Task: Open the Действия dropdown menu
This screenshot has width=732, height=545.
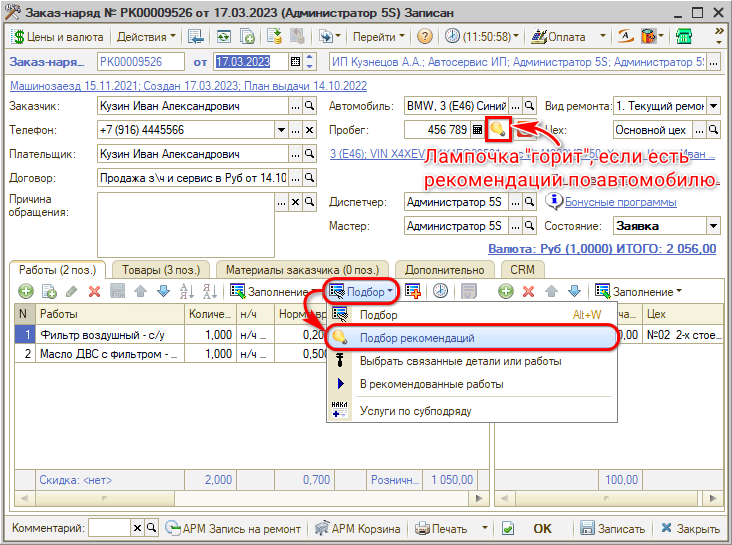Action: (x=146, y=36)
